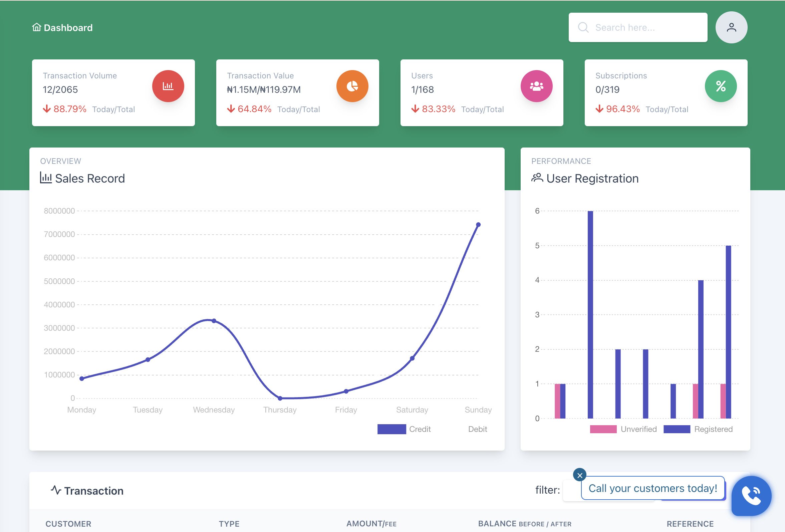
Task: Click 'Call your customers today!' bubble
Action: [x=652, y=488]
